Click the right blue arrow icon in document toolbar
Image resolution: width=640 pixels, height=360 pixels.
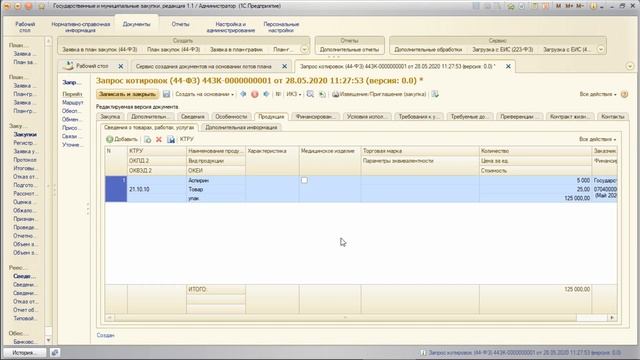pyautogui.click(x=266, y=94)
